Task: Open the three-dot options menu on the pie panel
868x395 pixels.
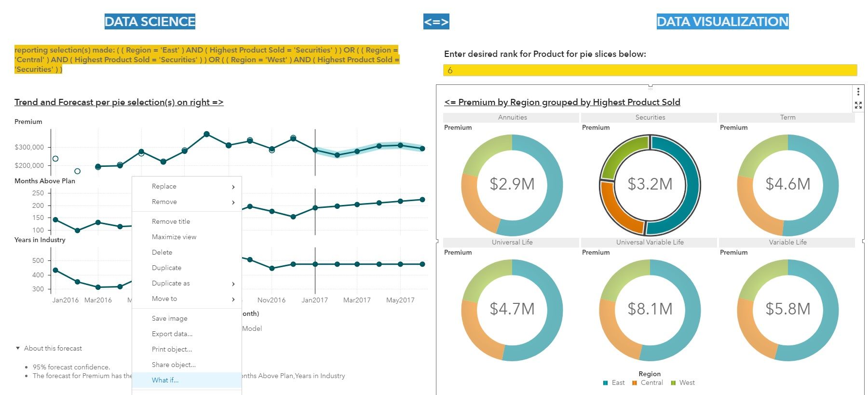Action: [x=858, y=92]
